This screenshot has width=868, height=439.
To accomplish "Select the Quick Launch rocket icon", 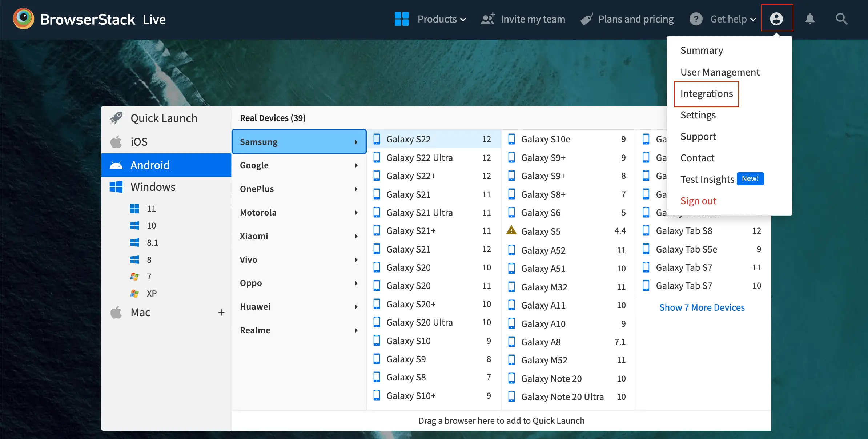I will pyautogui.click(x=116, y=118).
